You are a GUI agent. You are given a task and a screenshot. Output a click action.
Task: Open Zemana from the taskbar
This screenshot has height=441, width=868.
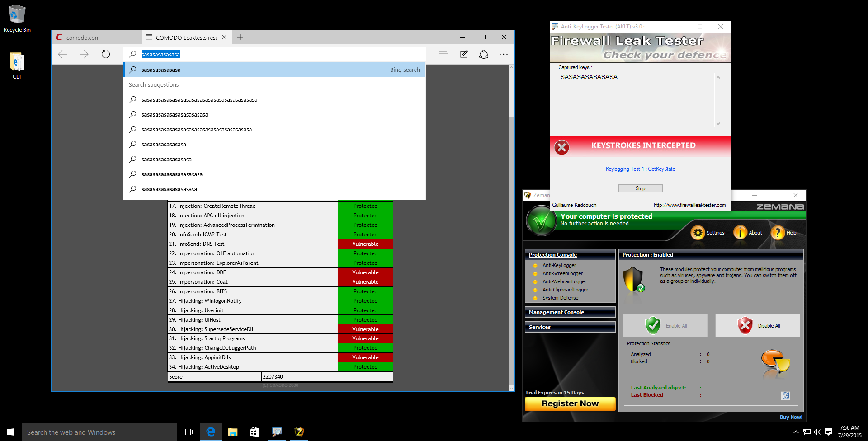point(299,432)
